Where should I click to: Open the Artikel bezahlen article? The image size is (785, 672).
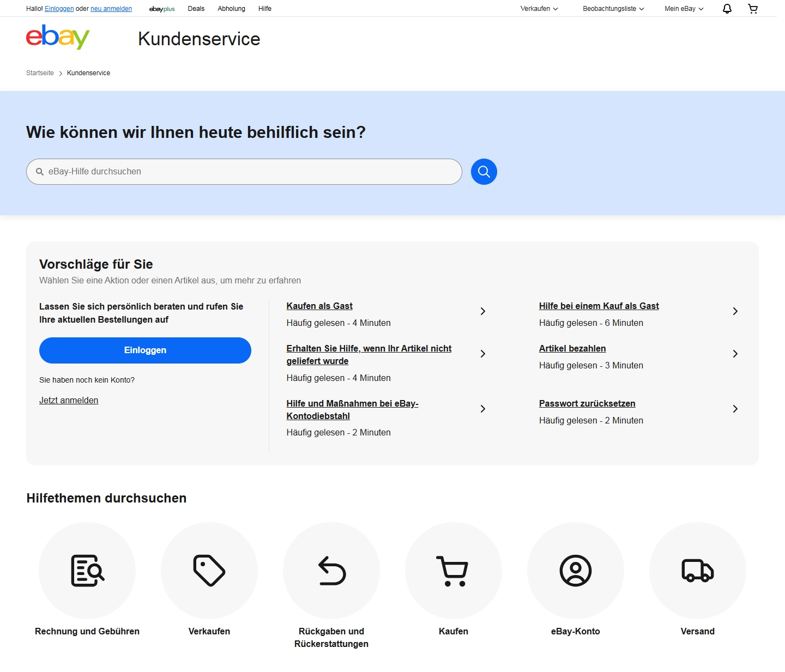(572, 349)
